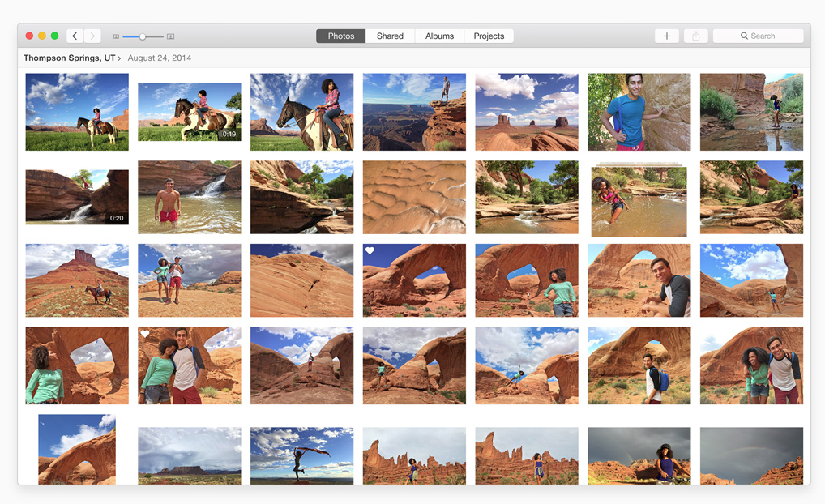Image resolution: width=825 pixels, height=504 pixels.
Task: Click the thumbnail zoom slider knob
Action: click(x=143, y=36)
